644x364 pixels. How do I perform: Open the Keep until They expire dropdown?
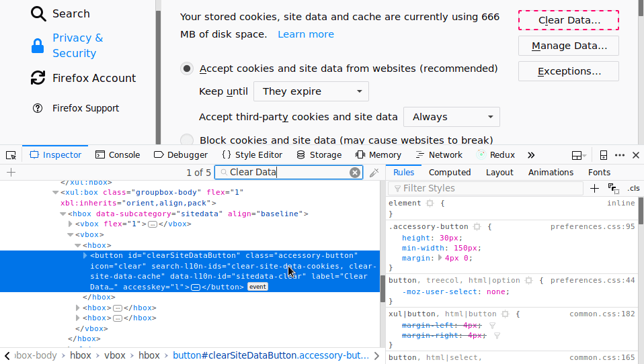[311, 91]
